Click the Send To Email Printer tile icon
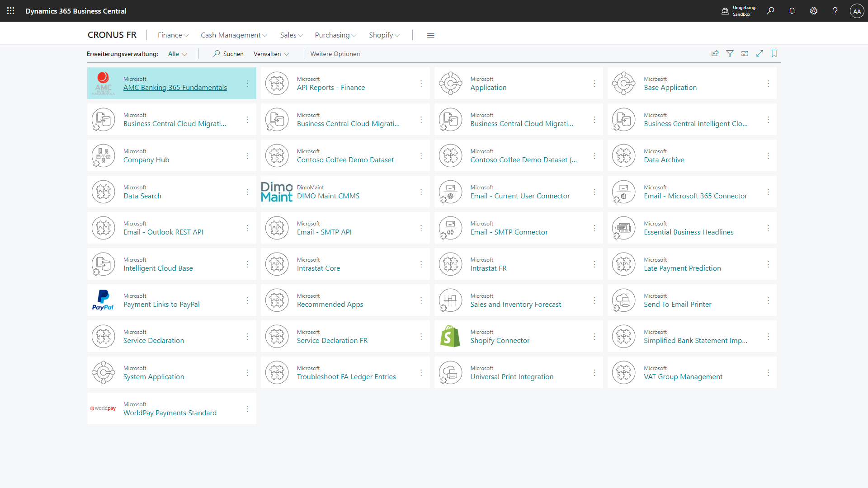This screenshot has height=488, width=868. click(624, 300)
